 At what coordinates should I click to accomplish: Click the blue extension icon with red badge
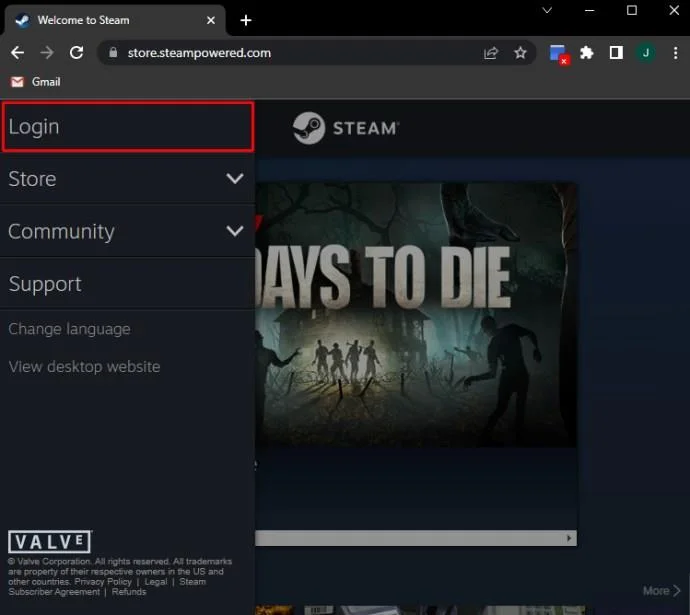[x=559, y=54]
